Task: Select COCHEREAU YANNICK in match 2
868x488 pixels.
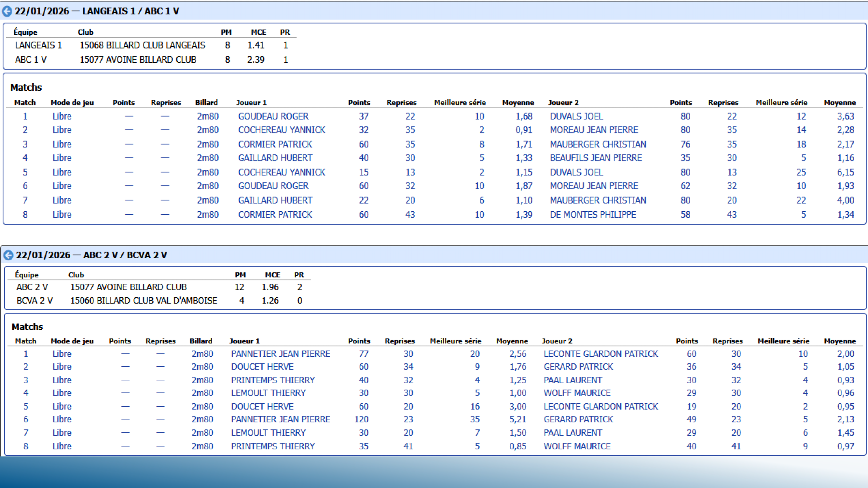Action: [282, 130]
